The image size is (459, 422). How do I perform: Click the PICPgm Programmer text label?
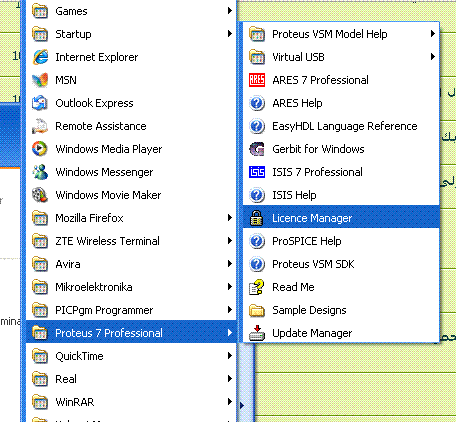pos(104,310)
